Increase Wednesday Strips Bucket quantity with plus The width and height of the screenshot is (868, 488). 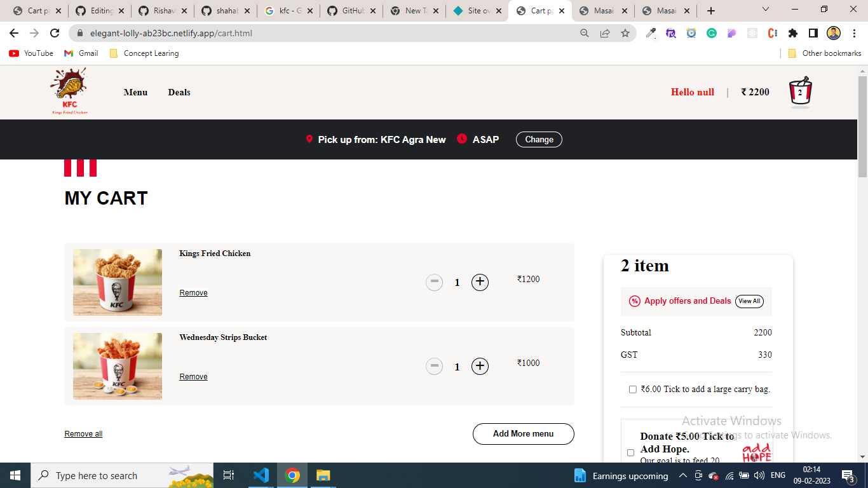480,366
